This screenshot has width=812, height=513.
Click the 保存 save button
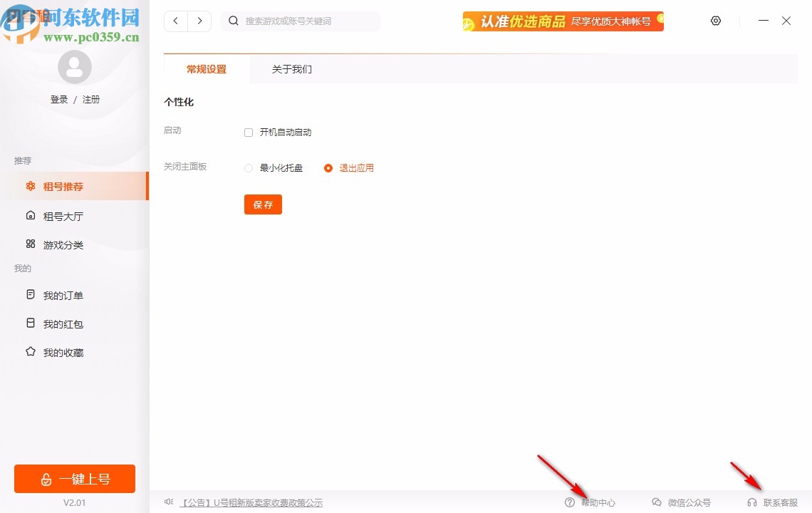[263, 204]
